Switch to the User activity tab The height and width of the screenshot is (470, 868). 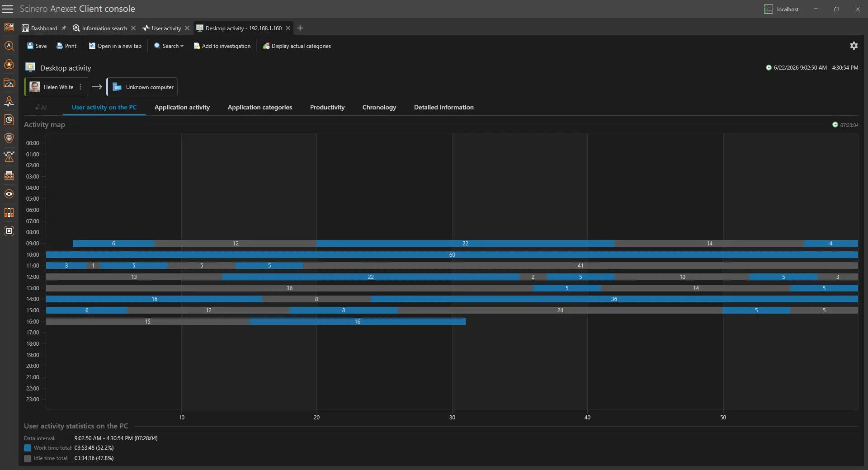[x=162, y=28]
